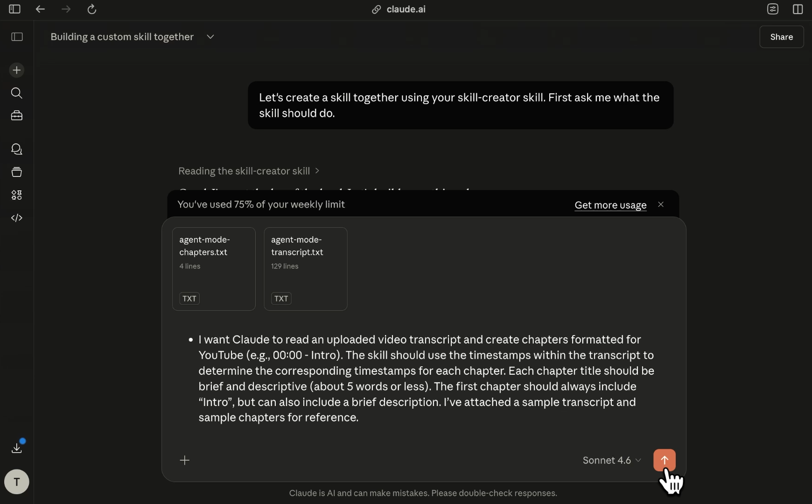Toggle the split view icon top right

(798, 9)
